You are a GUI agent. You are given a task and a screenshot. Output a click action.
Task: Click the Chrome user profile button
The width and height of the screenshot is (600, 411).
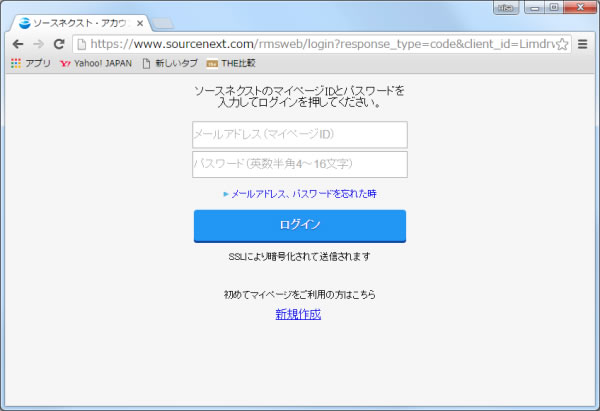coord(506,8)
